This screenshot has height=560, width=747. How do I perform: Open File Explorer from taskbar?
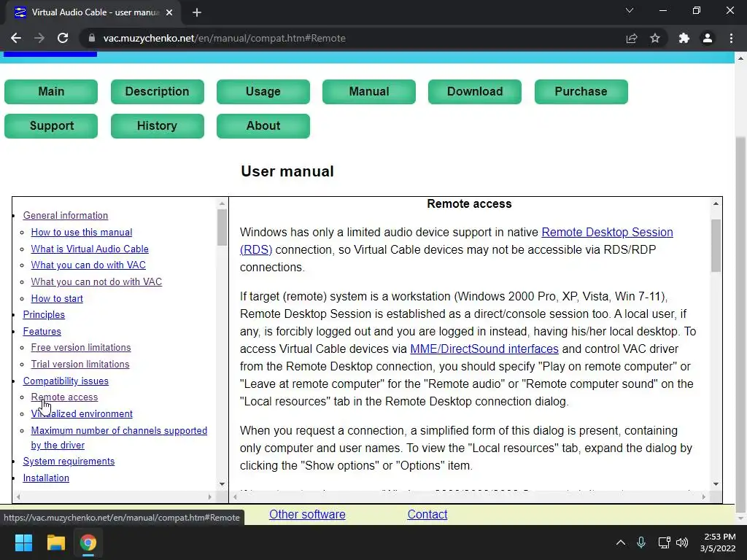[55, 542]
